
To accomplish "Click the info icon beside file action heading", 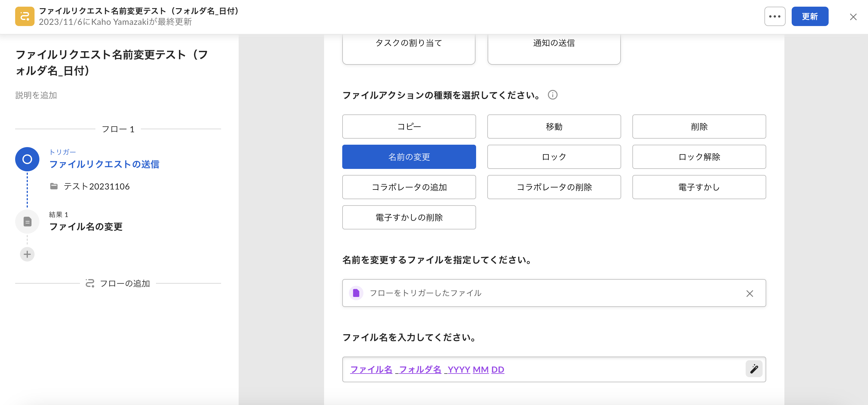I will point(553,95).
